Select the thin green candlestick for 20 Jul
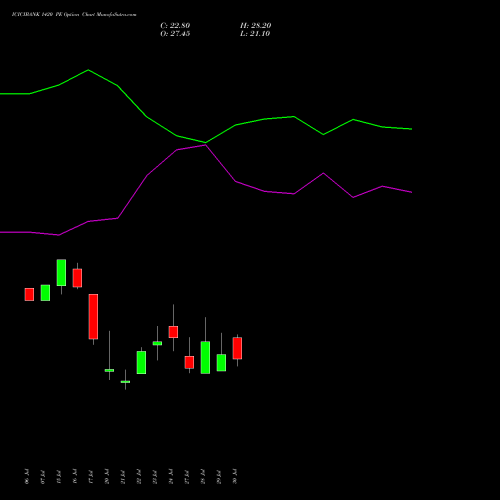Image resolution: width=500 pixels, height=500 pixels. click(x=109, y=370)
